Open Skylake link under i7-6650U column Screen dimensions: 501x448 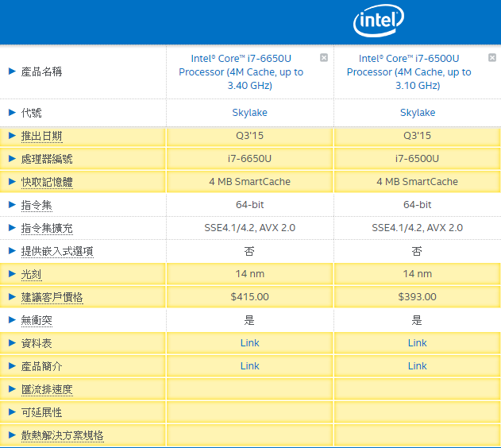point(249,113)
